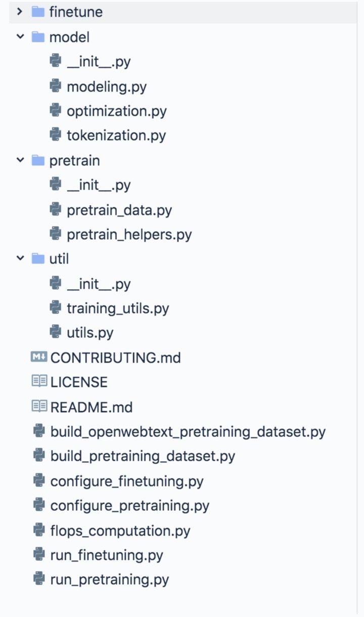Collapse the pretrain folder chevron

(20, 160)
